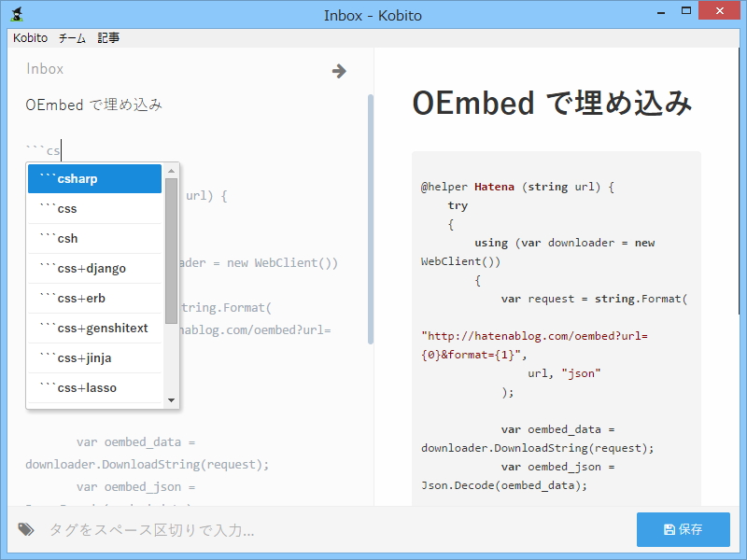Select ```csharp from autocomplete list

tap(94, 178)
